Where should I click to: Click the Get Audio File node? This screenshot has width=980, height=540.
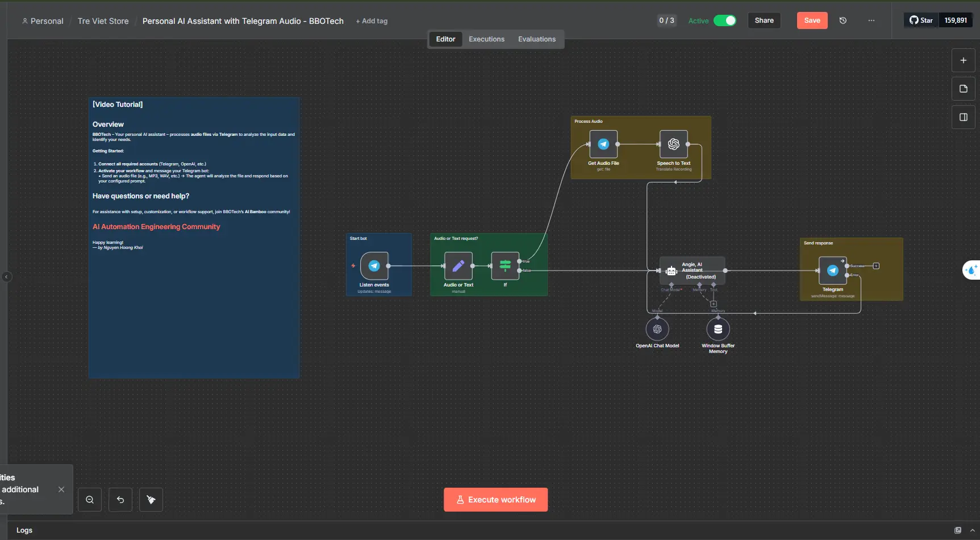(603, 144)
